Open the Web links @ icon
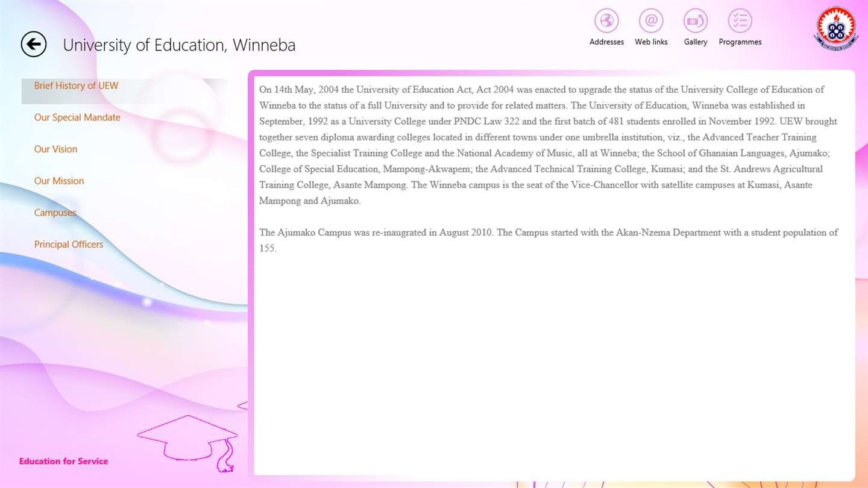The height and width of the screenshot is (488, 868). [651, 21]
